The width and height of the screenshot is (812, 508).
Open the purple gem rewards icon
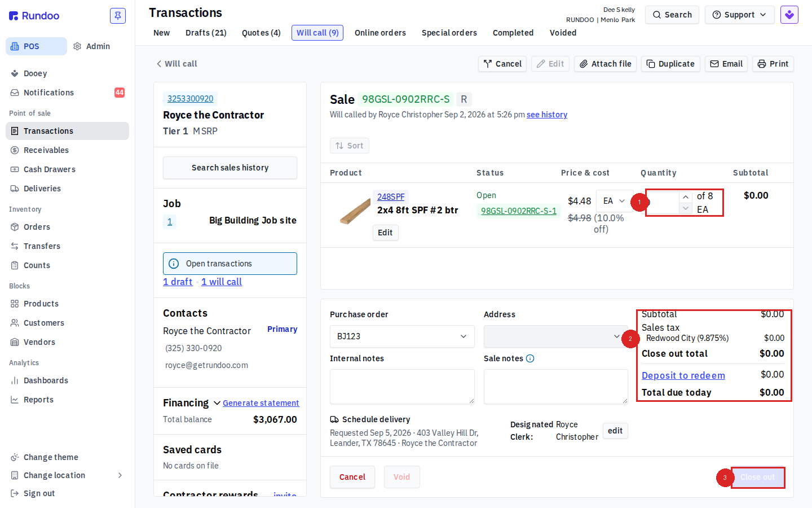click(x=789, y=15)
